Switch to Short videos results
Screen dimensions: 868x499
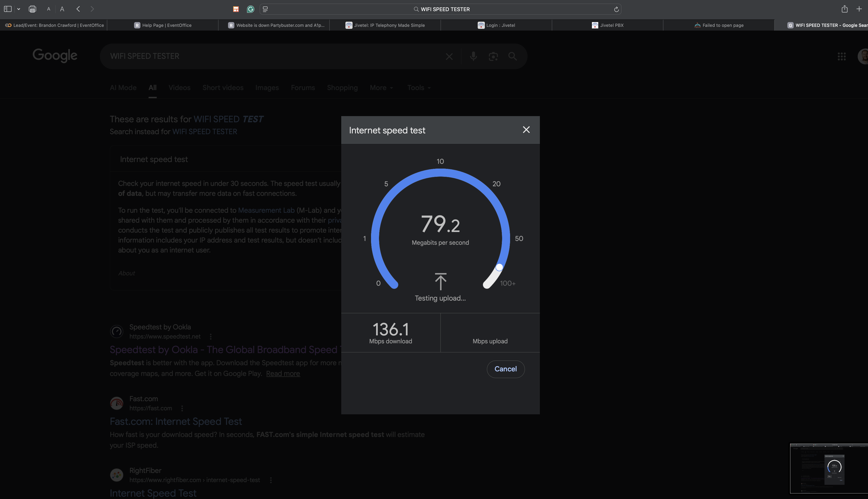pos(223,88)
